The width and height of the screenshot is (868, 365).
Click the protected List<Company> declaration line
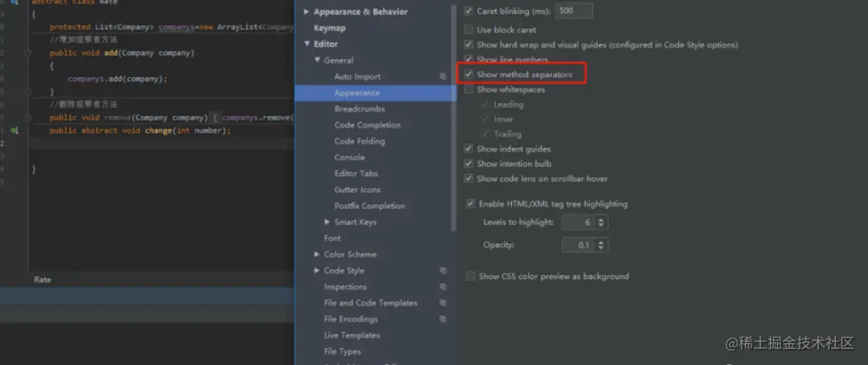tap(171, 27)
